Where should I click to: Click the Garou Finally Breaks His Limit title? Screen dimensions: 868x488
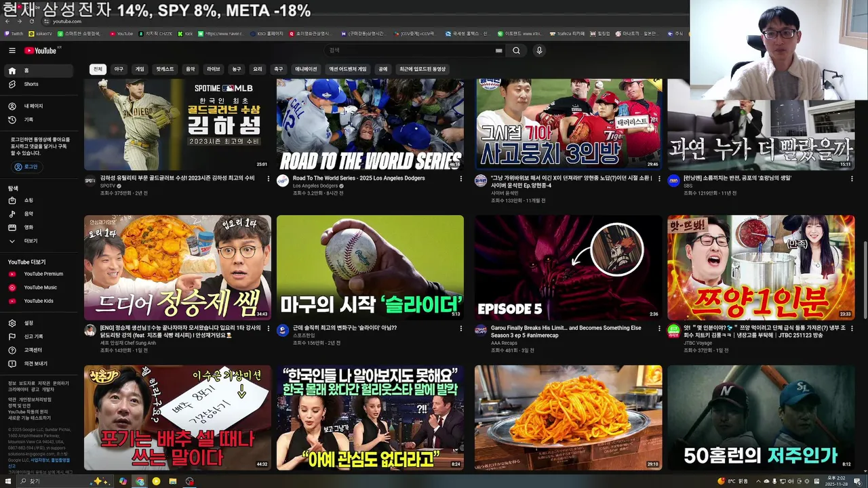pyautogui.click(x=566, y=331)
